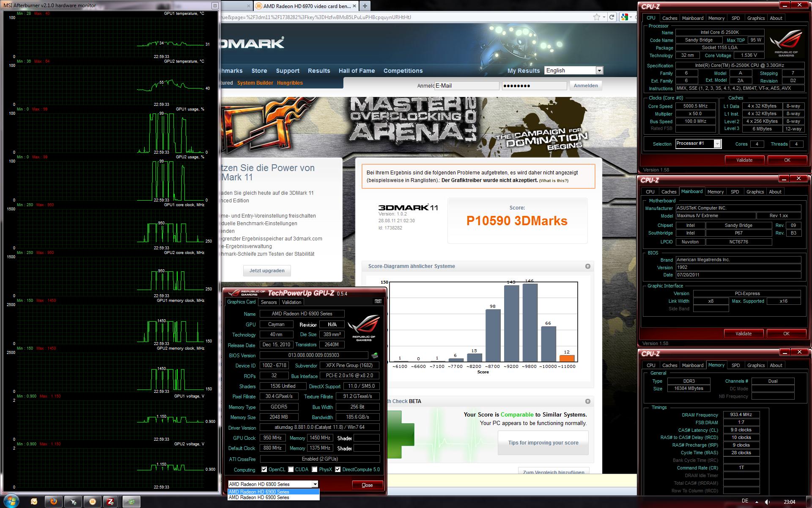Screen dimensions: 812x508
Task: Close the partially hidden first browser tab
Action: pos(248,6)
